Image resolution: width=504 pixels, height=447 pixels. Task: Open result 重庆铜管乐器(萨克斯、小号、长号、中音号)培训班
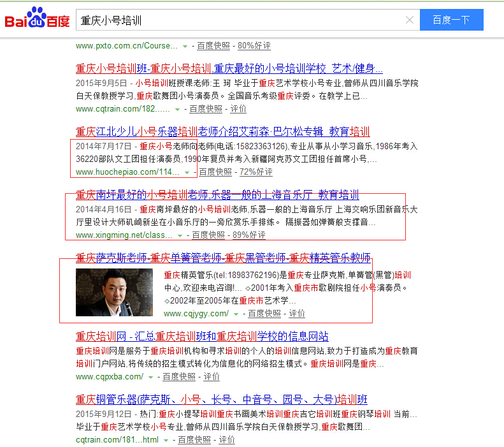point(222,399)
